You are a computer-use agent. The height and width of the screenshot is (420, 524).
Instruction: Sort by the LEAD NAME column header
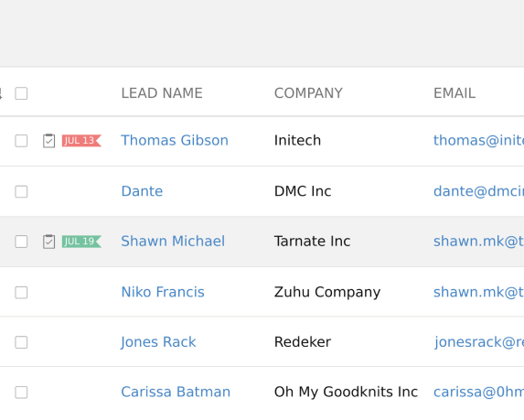click(162, 93)
